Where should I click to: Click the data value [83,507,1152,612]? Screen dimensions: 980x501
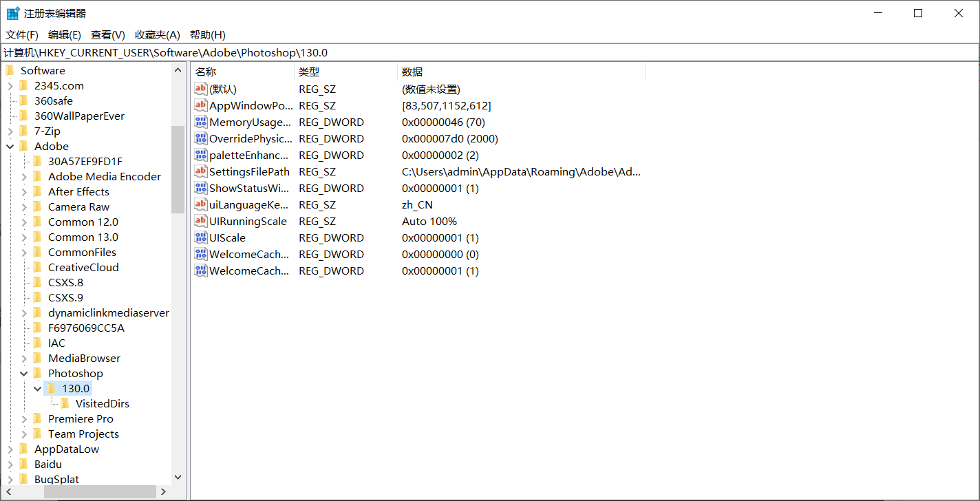(x=447, y=105)
